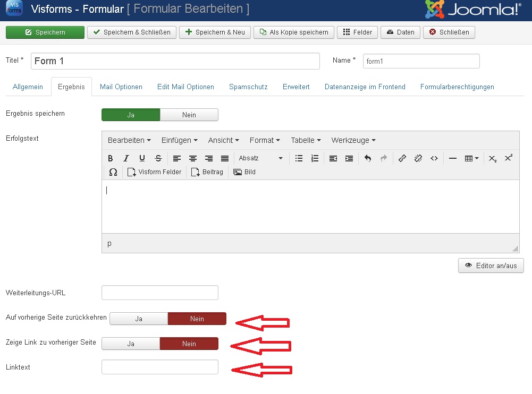Image resolution: width=532 pixels, height=394 pixels.
Task: Open the Tabelle menu in the editor
Action: click(305, 140)
